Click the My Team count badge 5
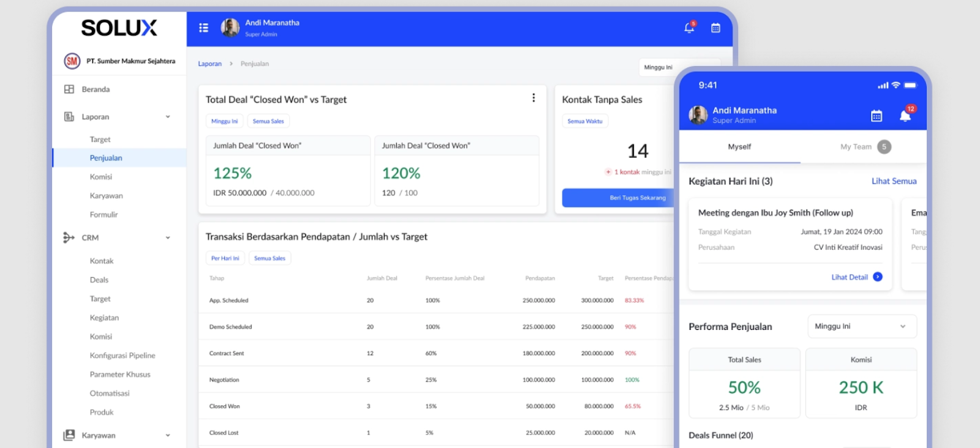Viewport: 980px width, 448px height. click(884, 147)
